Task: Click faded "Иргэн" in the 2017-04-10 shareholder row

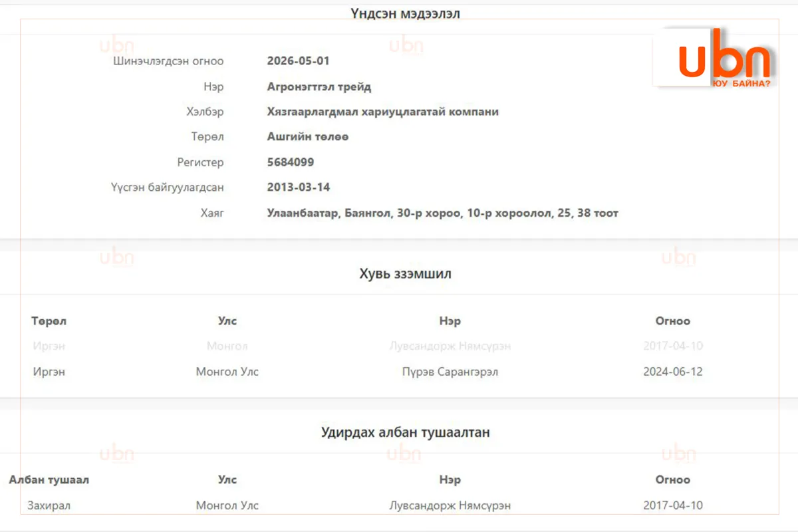Action: 49,346
